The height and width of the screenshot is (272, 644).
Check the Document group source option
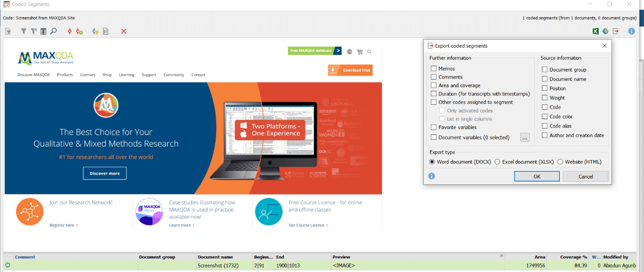pos(544,69)
